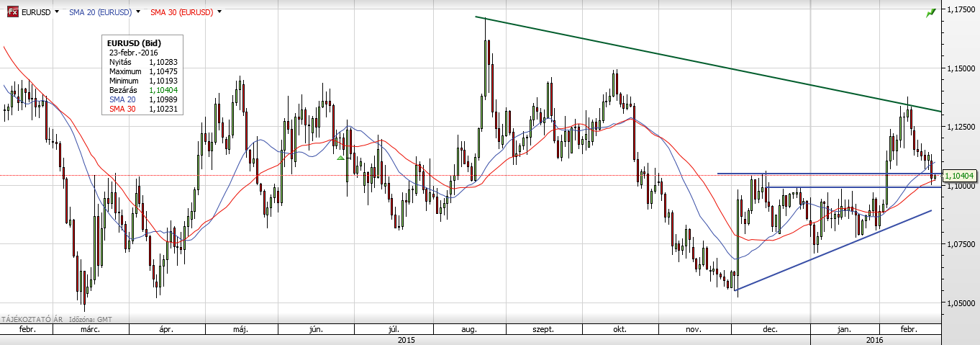Click the okt. month label on the time axis
This screenshot has height=345, width=980.
[x=619, y=329]
